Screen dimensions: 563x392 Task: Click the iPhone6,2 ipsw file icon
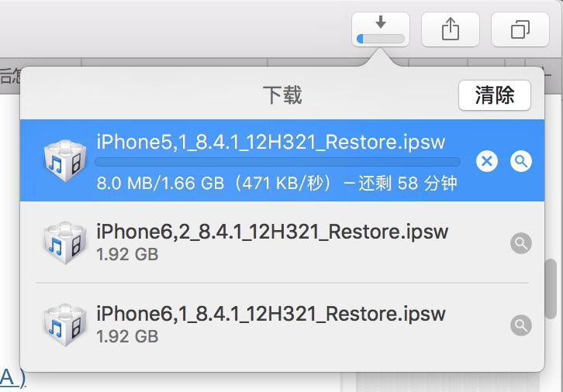click(65, 243)
